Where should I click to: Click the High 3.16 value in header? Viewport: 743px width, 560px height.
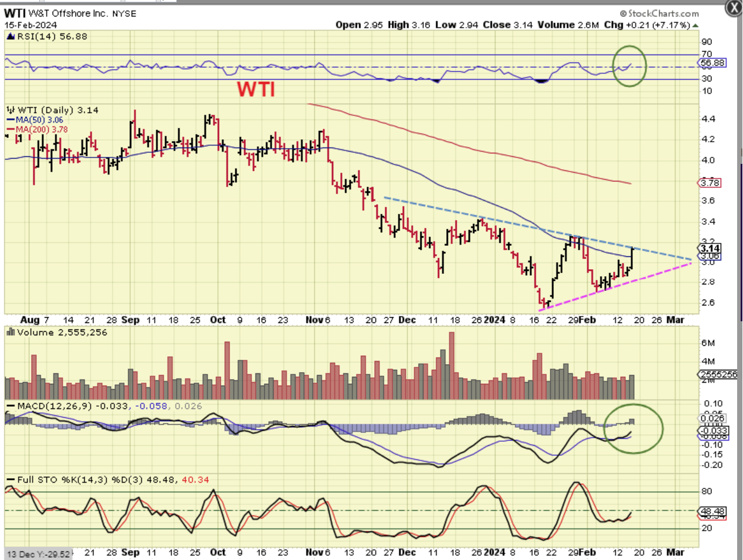click(409, 25)
